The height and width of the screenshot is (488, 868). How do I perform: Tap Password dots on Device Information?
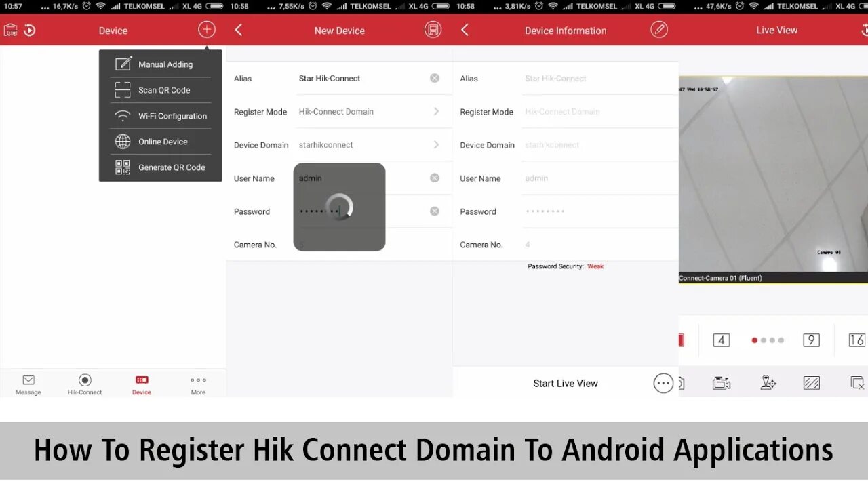pos(545,211)
